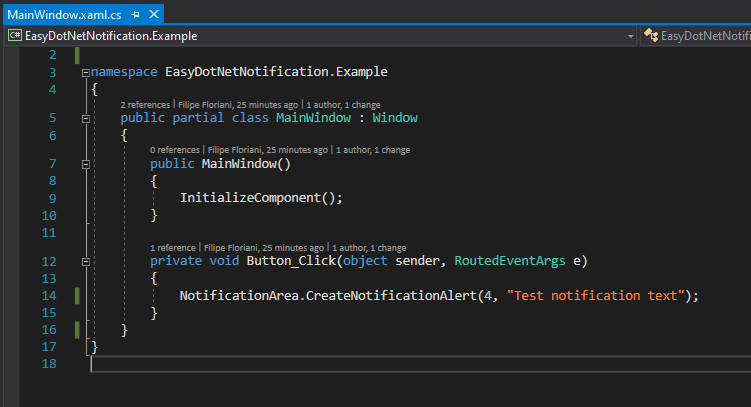Click the 'partial' keyword on line 5
This screenshot has width=751, height=407.
coord(198,118)
